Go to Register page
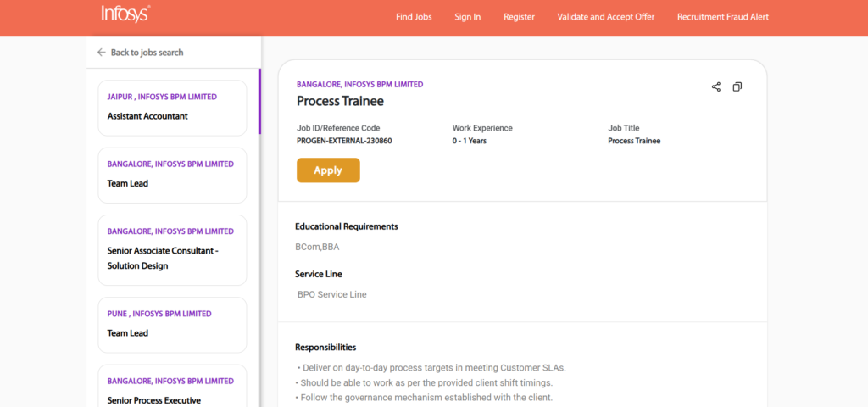The image size is (868, 407). [x=519, y=17]
